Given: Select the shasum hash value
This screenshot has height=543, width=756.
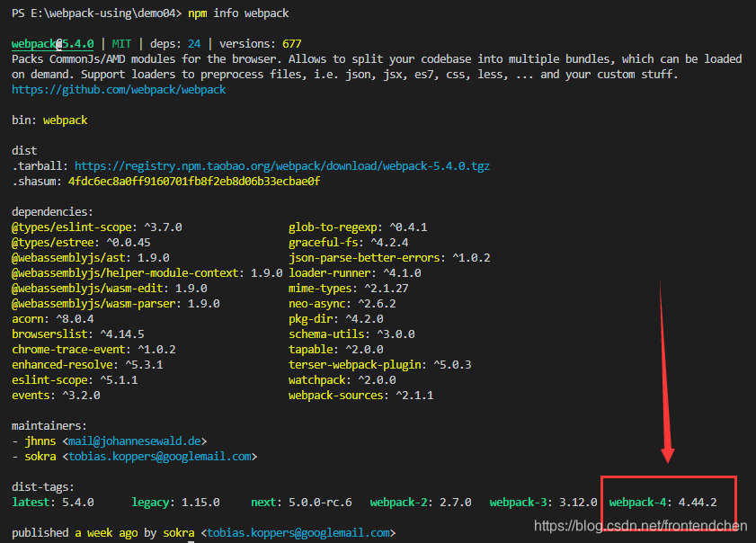Looking at the screenshot, I should pos(194,182).
